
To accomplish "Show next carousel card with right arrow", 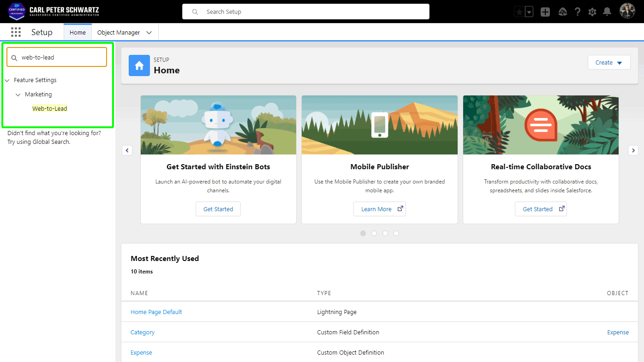I will click(x=633, y=150).
